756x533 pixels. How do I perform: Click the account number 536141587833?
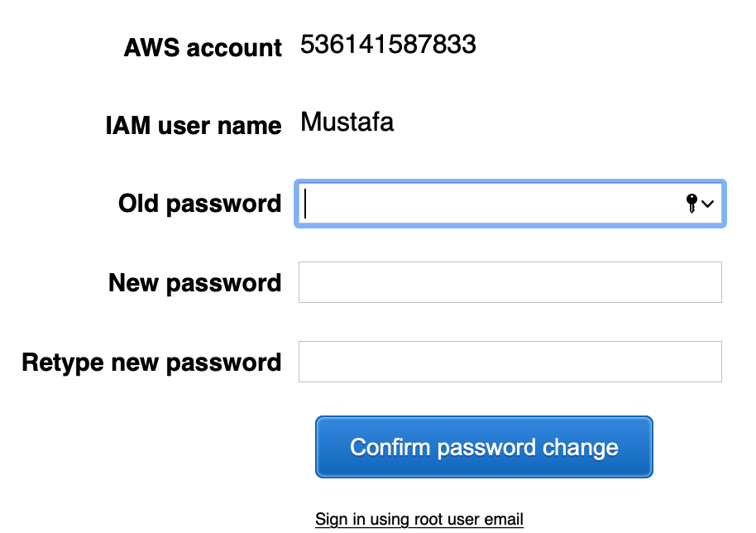click(388, 45)
